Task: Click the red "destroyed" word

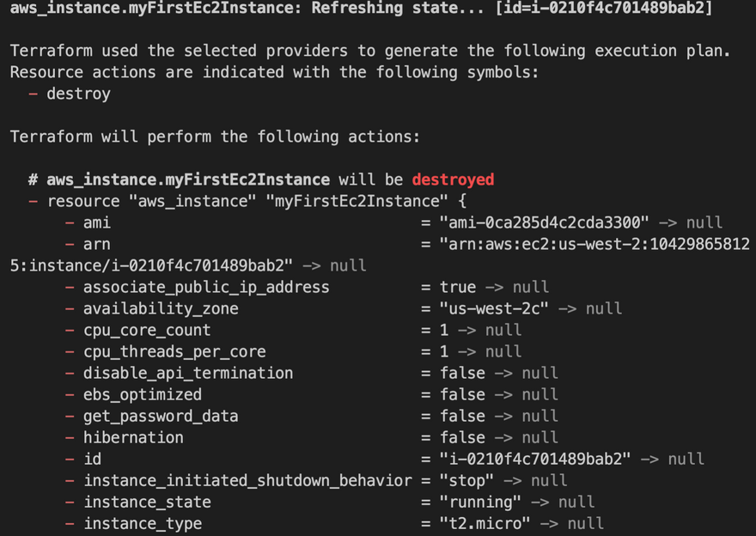Action: point(453,180)
